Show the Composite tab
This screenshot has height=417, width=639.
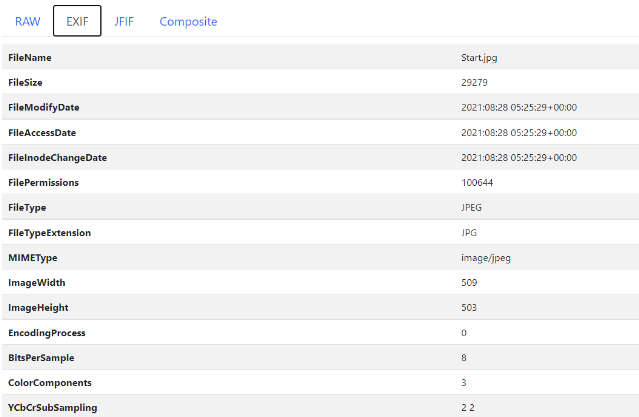click(188, 21)
